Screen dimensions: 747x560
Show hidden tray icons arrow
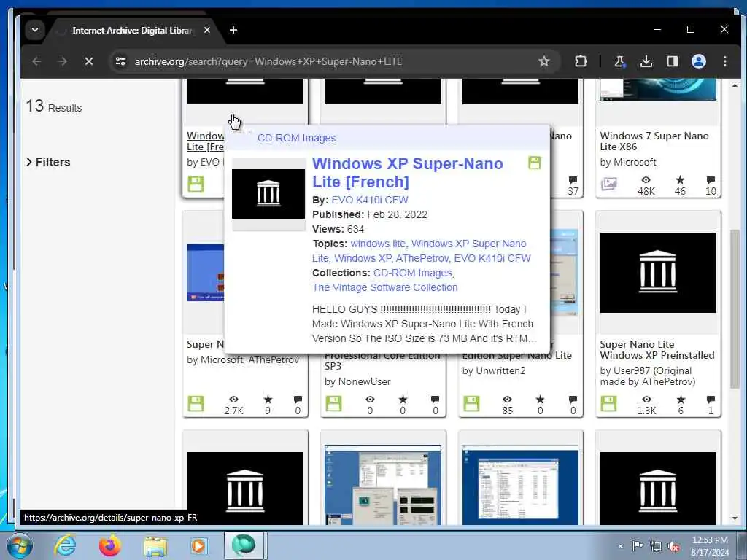(620, 546)
